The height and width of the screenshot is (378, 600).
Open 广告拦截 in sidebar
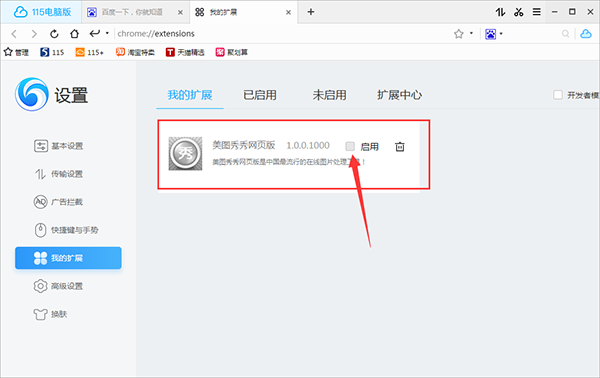point(59,202)
